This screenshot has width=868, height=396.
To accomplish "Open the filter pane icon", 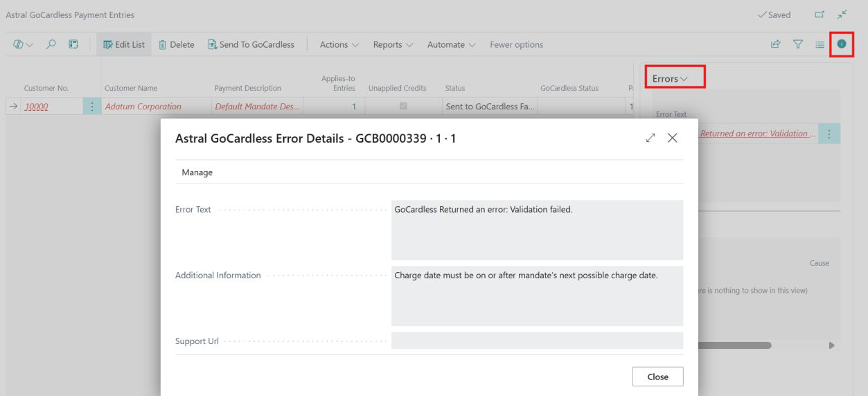I will click(x=798, y=44).
